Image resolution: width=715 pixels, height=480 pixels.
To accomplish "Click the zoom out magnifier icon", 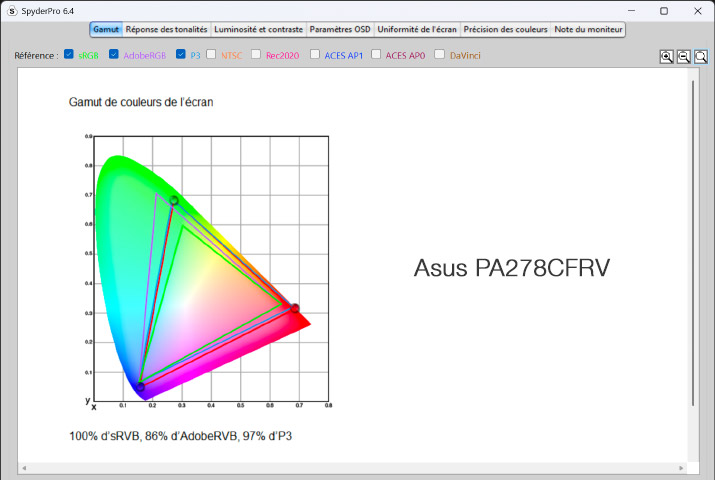I will coord(684,57).
